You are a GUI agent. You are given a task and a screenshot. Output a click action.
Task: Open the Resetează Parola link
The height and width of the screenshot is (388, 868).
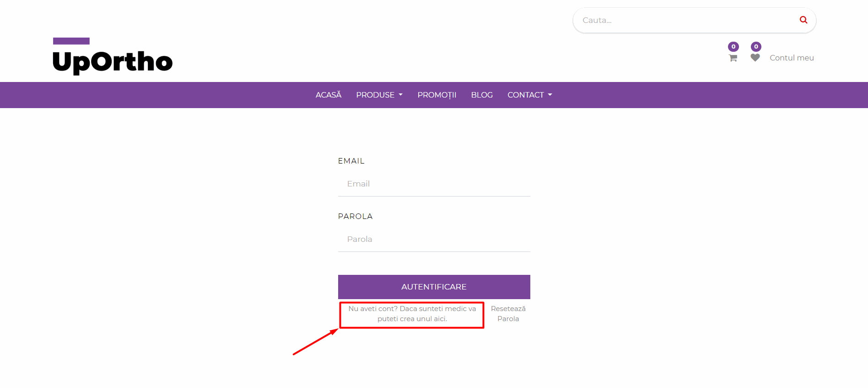[x=508, y=314]
